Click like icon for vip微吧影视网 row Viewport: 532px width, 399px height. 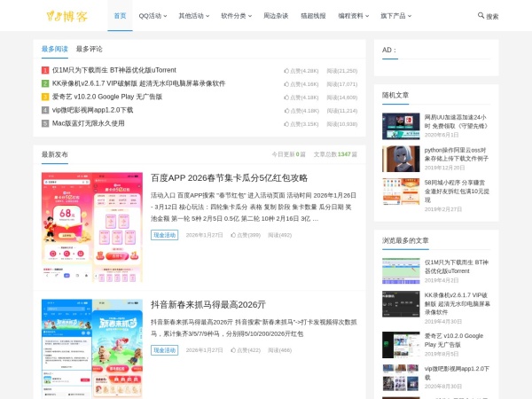point(286,111)
